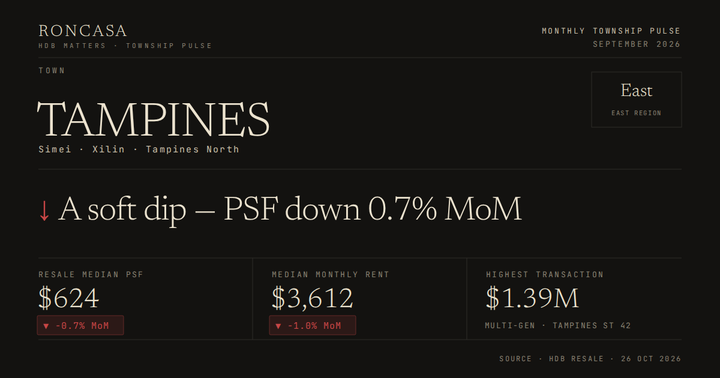This screenshot has height=378, width=720.
Task: Click the Simei · Xilin · Tampines North subtitle
Action: tap(139, 149)
